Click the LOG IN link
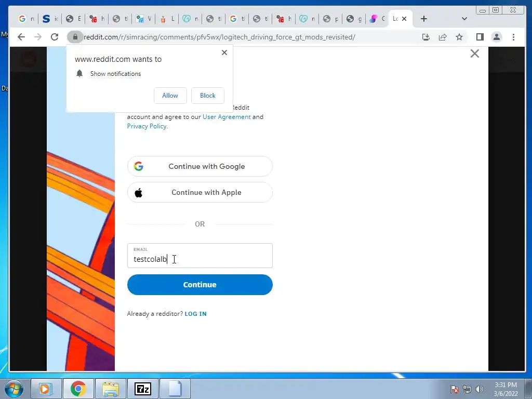Screen dimensions: 532x399 195,314
